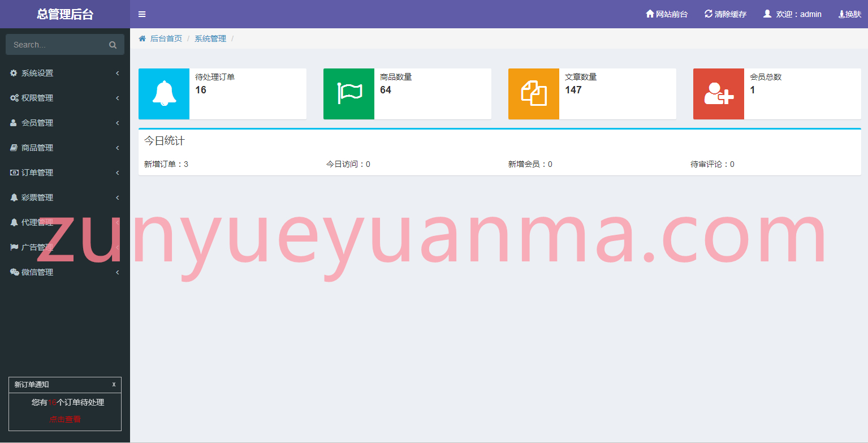Image resolution: width=868 pixels, height=443 pixels.
Task: Open the 会员管理 menu item
Action: pyautogui.click(x=65, y=123)
